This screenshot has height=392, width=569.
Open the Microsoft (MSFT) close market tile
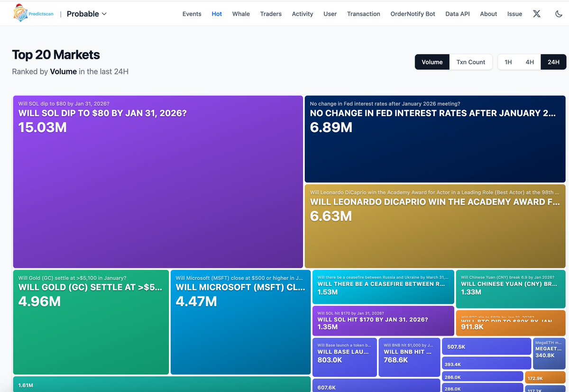[240, 322]
